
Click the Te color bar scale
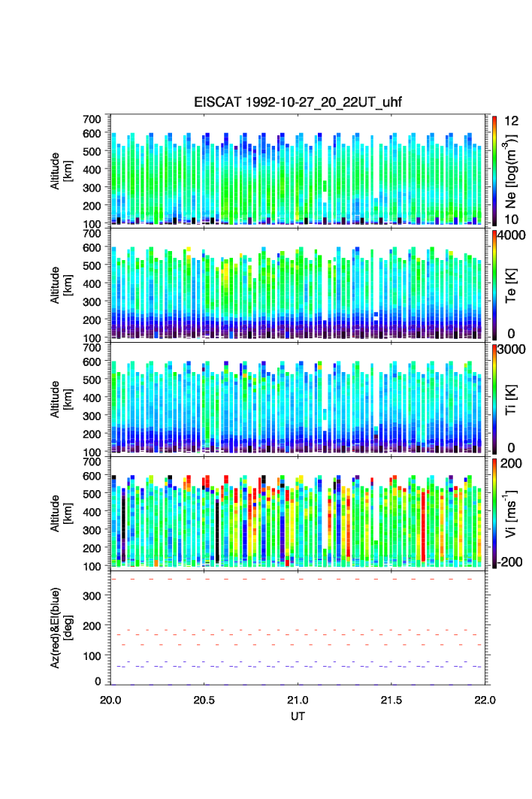tap(494, 286)
